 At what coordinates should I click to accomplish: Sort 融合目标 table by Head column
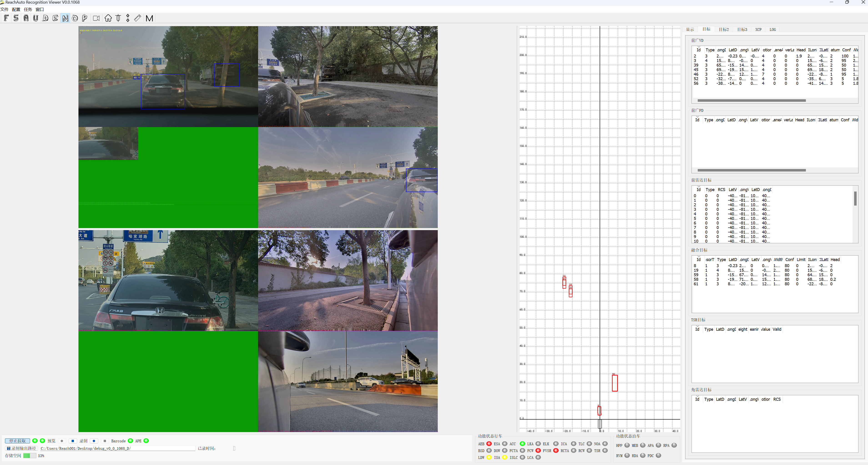(x=835, y=260)
